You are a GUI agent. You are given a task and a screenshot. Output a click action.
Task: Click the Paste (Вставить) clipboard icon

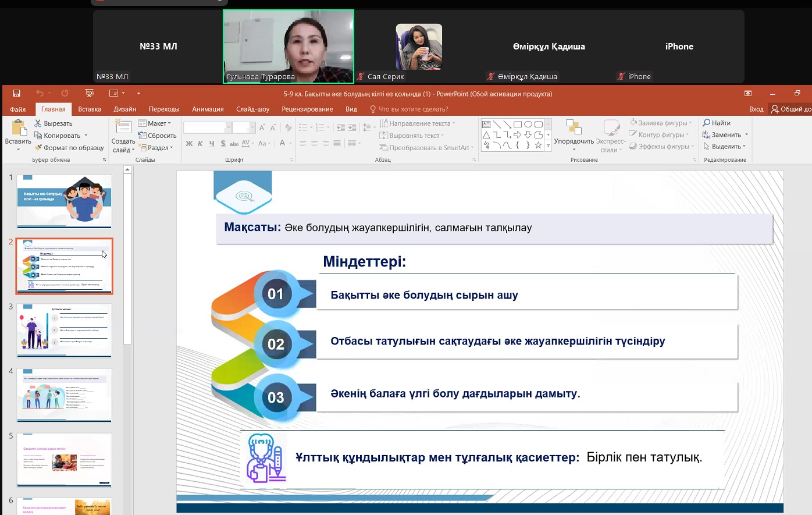18,129
